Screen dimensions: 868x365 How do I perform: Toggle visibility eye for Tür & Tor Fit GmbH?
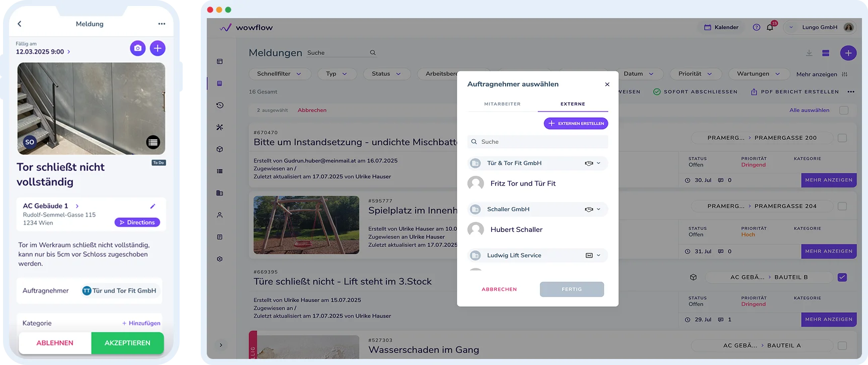(589, 163)
